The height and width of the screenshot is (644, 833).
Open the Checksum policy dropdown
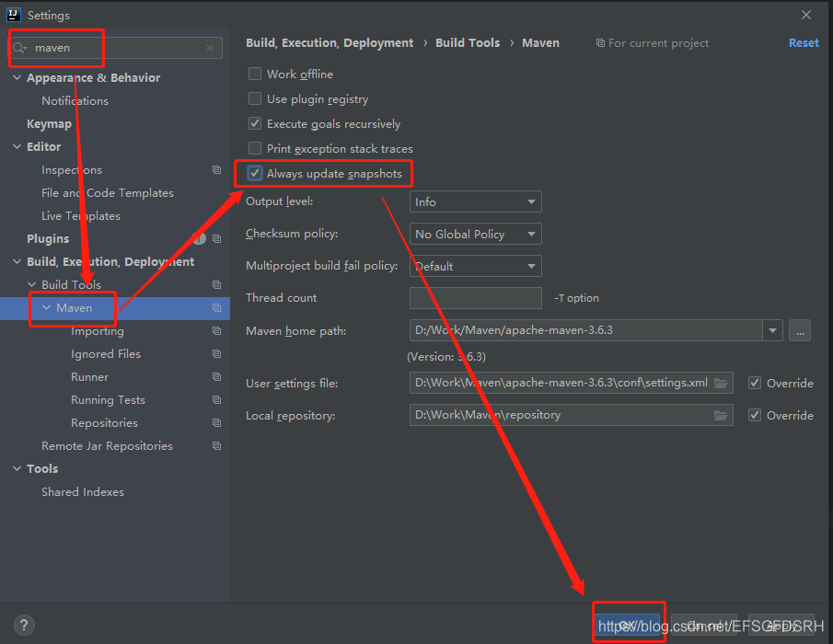coord(475,234)
